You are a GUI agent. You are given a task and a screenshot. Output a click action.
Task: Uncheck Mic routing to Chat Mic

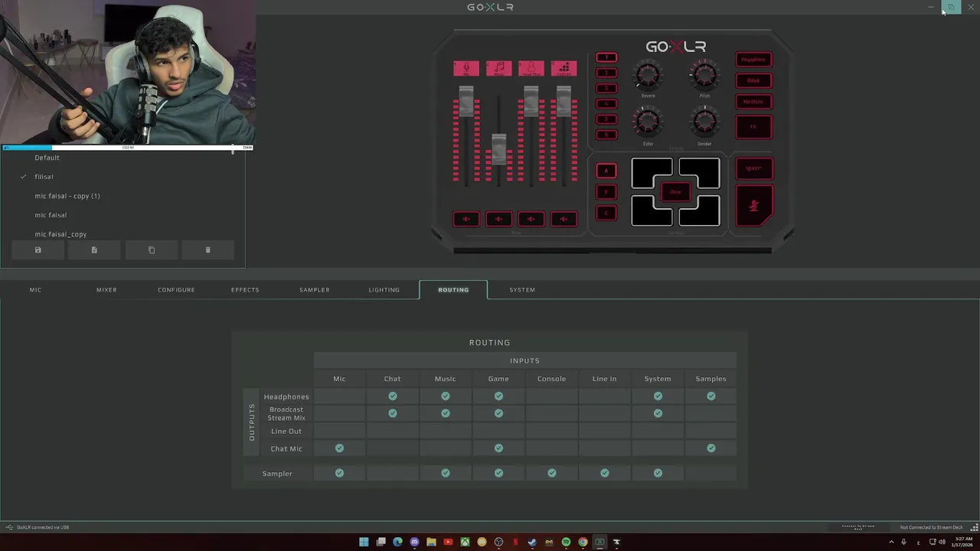click(x=339, y=448)
